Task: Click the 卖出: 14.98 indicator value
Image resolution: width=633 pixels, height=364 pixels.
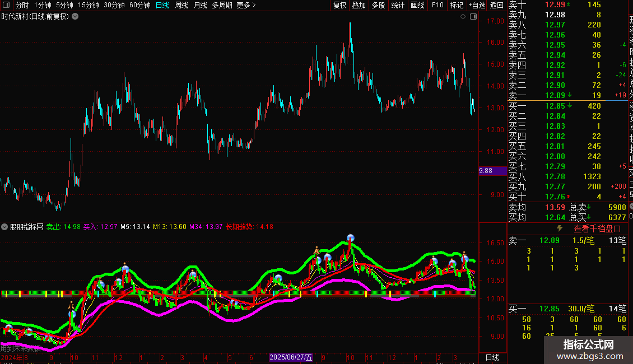Action: coord(63,227)
